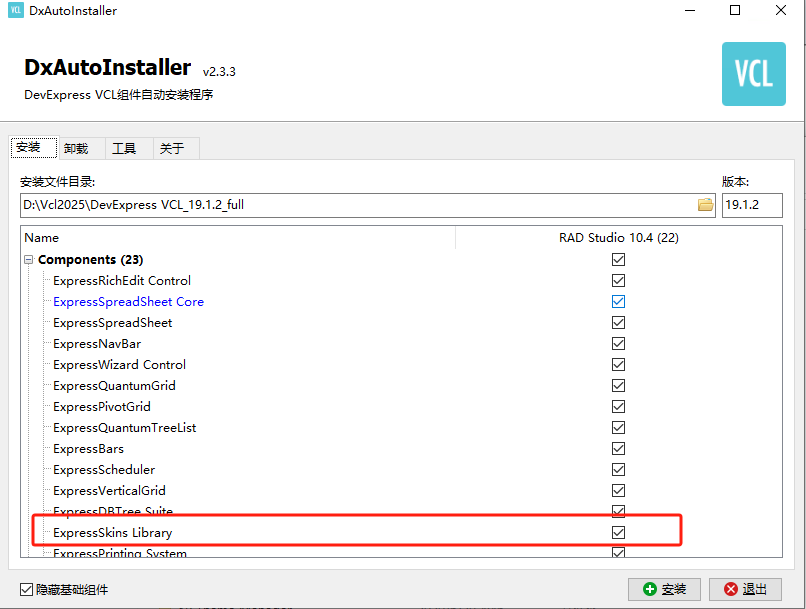This screenshot has width=806, height=609.
Task: Open the 工具 tab
Action: [130, 149]
